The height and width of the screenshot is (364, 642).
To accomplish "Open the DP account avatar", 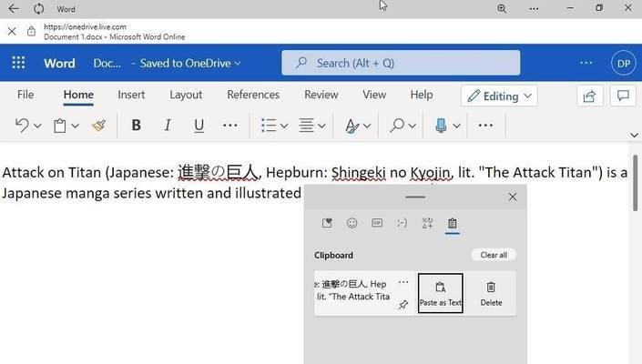I will click(624, 64).
